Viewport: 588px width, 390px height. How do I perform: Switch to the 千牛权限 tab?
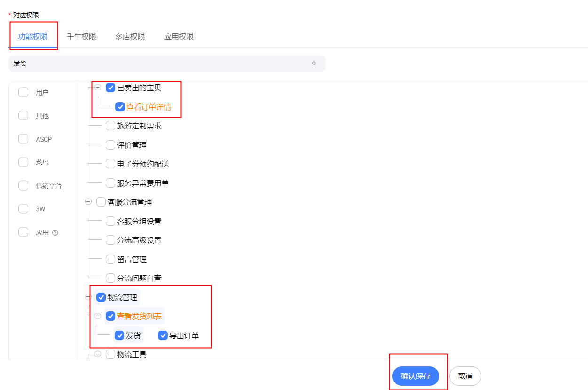point(81,37)
